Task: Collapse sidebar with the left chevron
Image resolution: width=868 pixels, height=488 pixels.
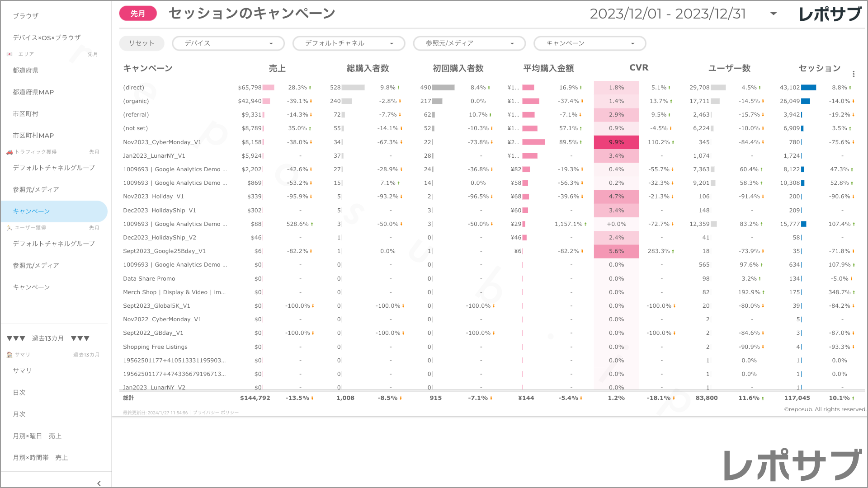Action: point(99,483)
